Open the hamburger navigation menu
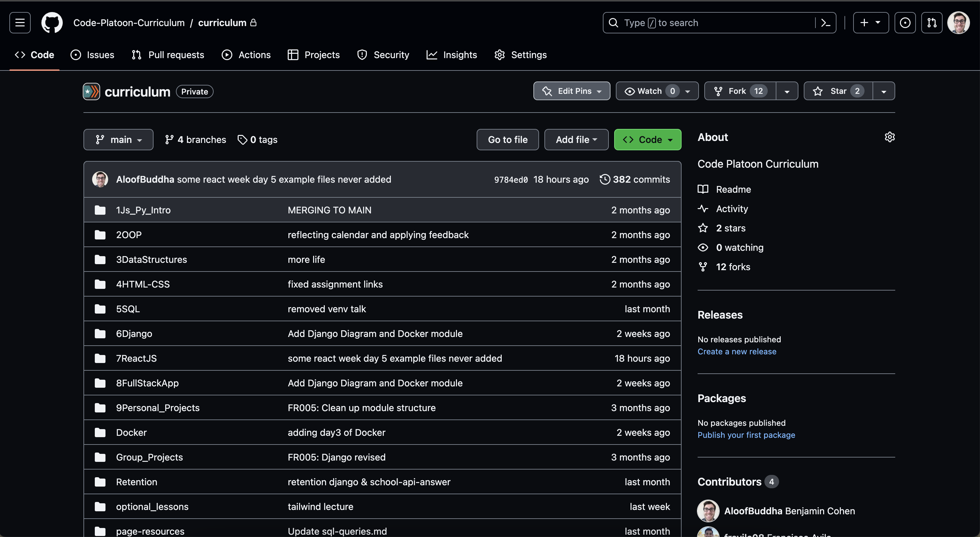This screenshot has width=980, height=537. [19, 22]
